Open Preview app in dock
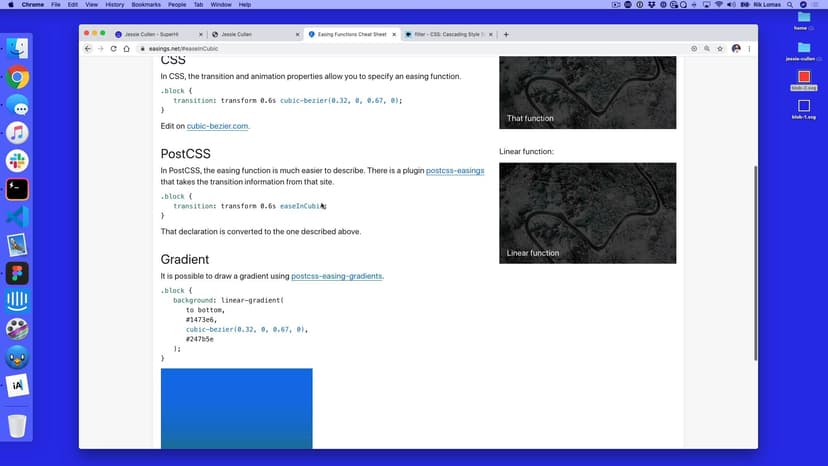 (x=17, y=245)
